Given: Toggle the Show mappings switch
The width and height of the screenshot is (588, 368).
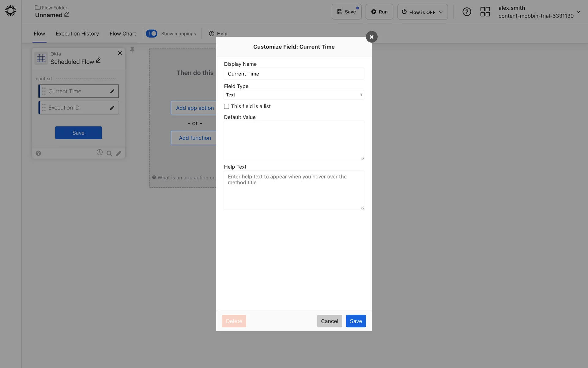Looking at the screenshot, I should [152, 33].
